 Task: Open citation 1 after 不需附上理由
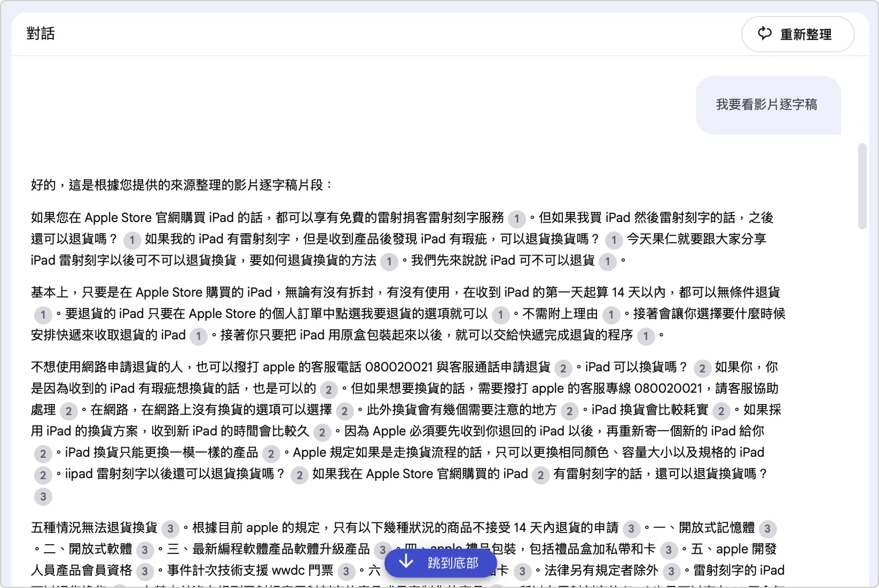(611, 314)
